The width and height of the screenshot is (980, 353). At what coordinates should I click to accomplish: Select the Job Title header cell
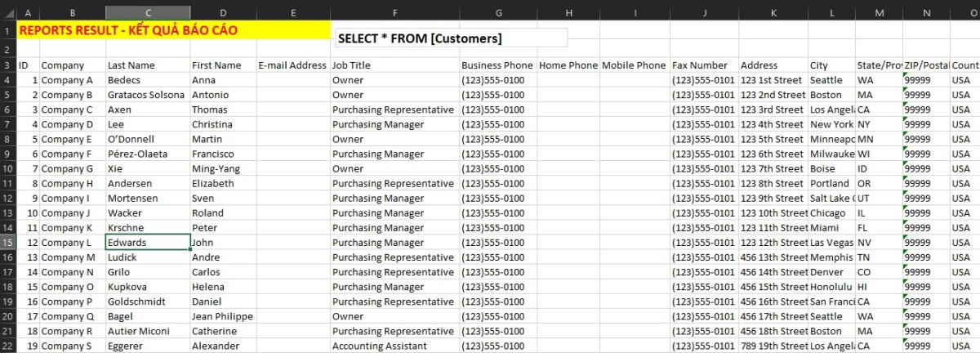pyautogui.click(x=394, y=65)
